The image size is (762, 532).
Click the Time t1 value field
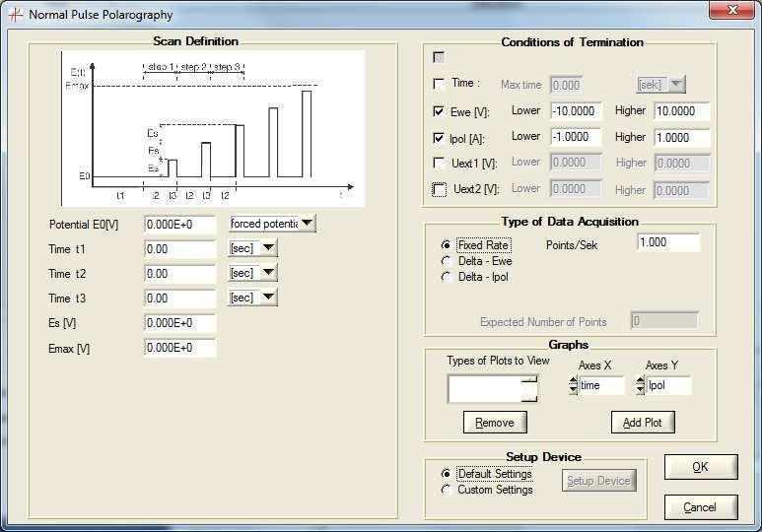180,249
